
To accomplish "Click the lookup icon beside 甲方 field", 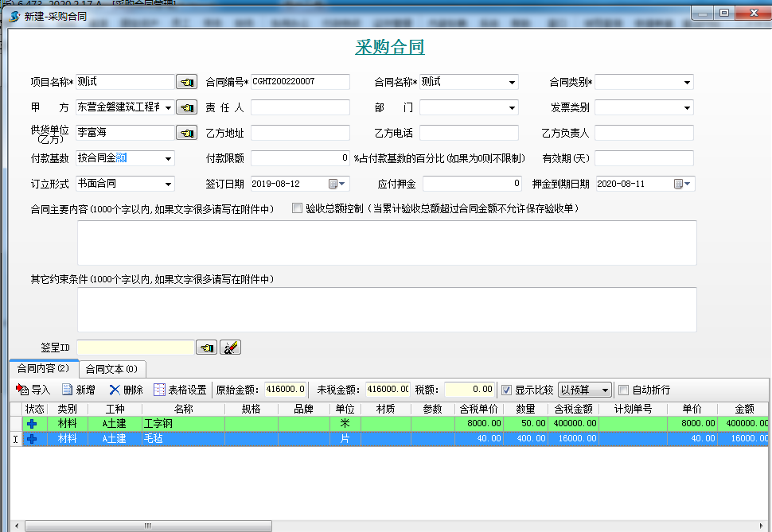I will pyautogui.click(x=186, y=107).
